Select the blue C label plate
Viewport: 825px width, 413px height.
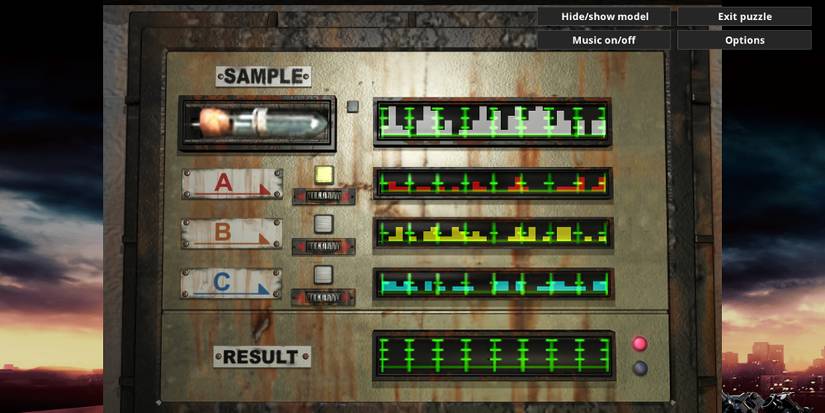(231, 283)
